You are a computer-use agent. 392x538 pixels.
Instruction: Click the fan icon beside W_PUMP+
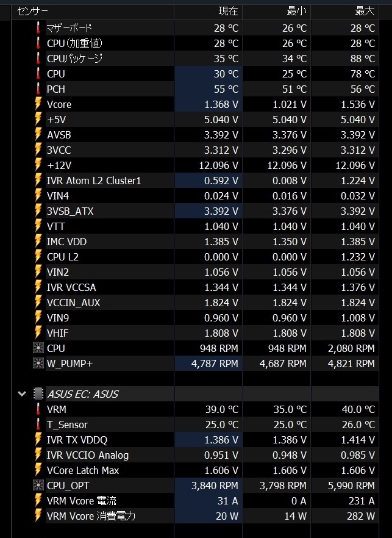(x=38, y=363)
